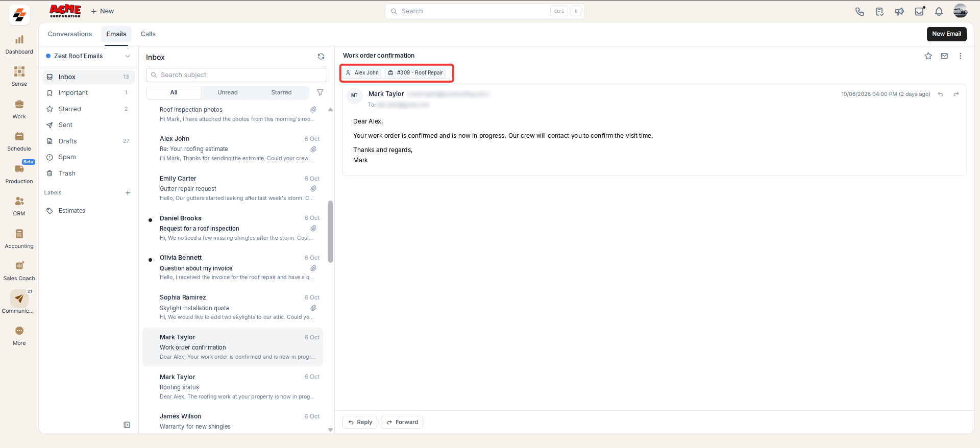This screenshot has height=448, width=980.
Task: Open the email list filter icon
Action: click(x=320, y=92)
